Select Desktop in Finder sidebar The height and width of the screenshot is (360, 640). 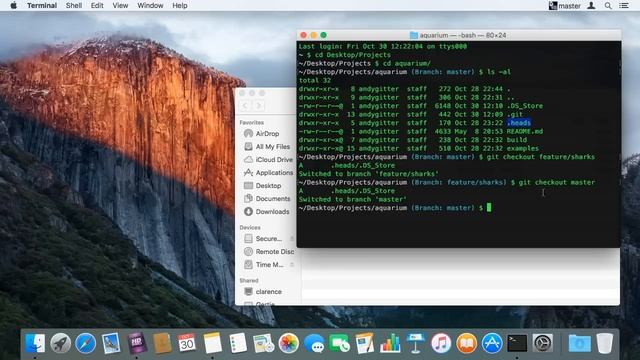coord(262,186)
